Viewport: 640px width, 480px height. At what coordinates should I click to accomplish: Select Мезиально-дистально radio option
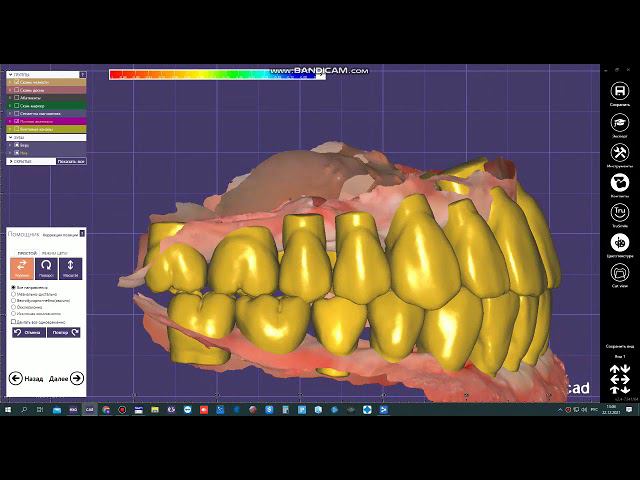pyautogui.click(x=13, y=294)
